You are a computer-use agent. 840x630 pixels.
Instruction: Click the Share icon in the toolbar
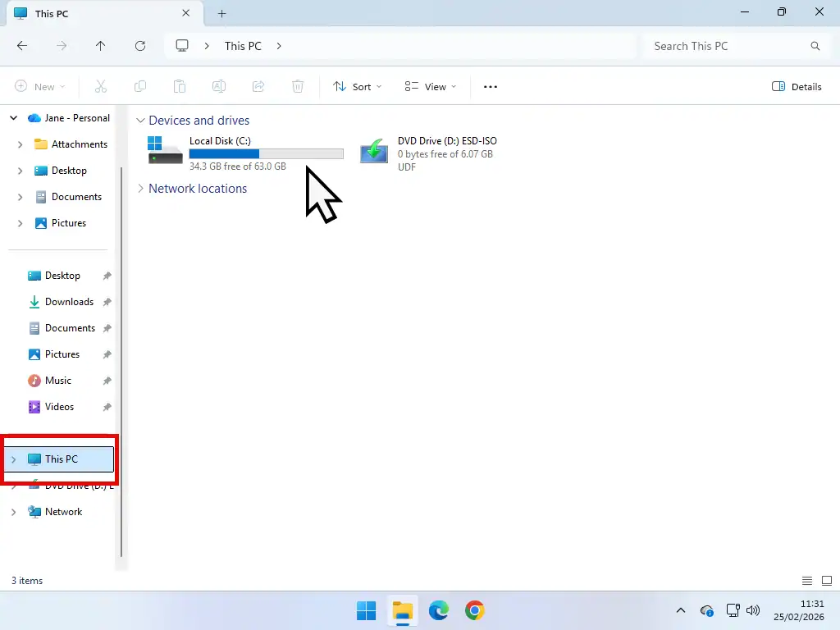pyautogui.click(x=258, y=86)
